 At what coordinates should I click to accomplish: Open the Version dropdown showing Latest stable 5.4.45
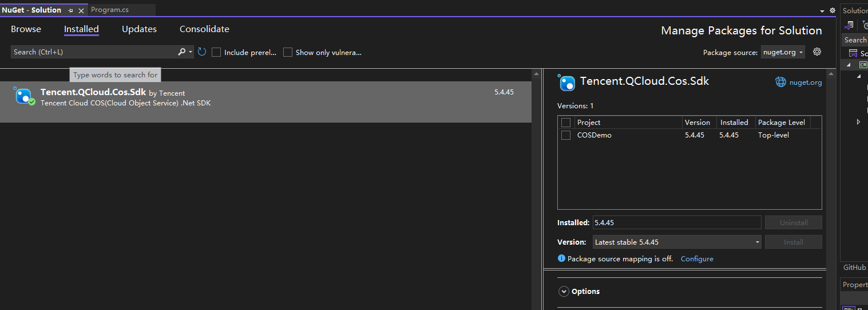pos(677,242)
